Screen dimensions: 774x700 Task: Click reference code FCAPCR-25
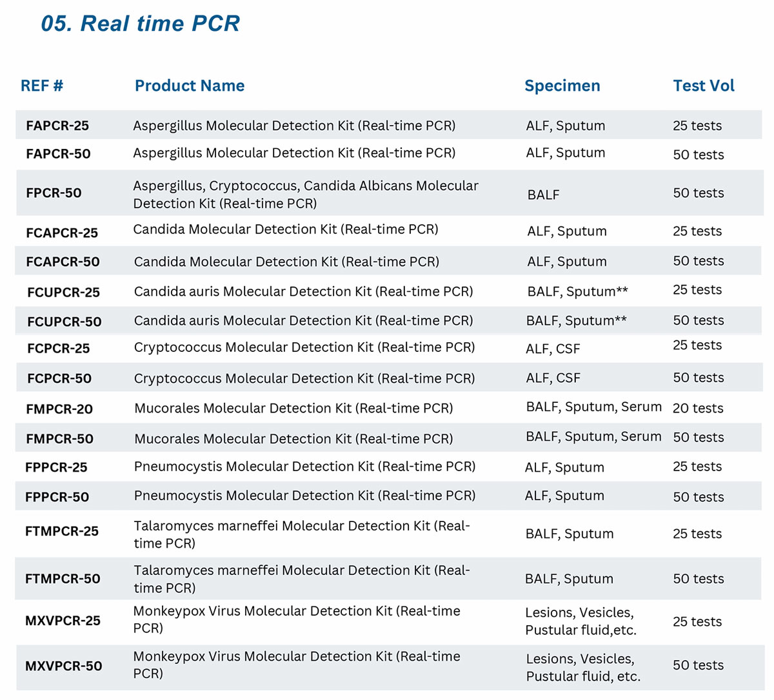click(x=62, y=233)
